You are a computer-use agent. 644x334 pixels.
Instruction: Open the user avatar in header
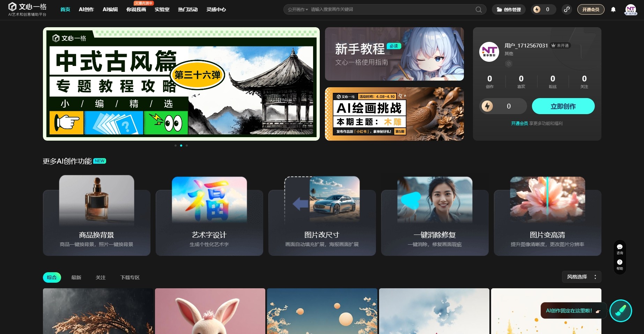(631, 9)
